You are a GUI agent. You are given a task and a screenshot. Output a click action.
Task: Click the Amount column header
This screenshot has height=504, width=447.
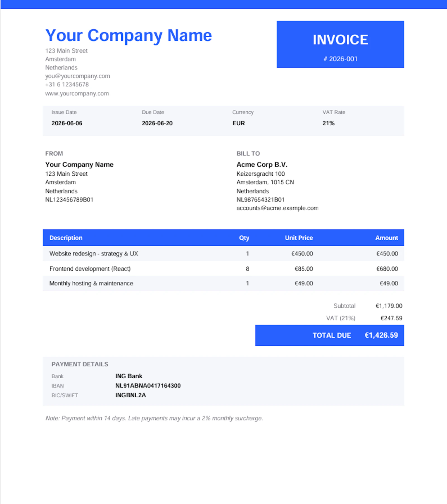tap(386, 238)
